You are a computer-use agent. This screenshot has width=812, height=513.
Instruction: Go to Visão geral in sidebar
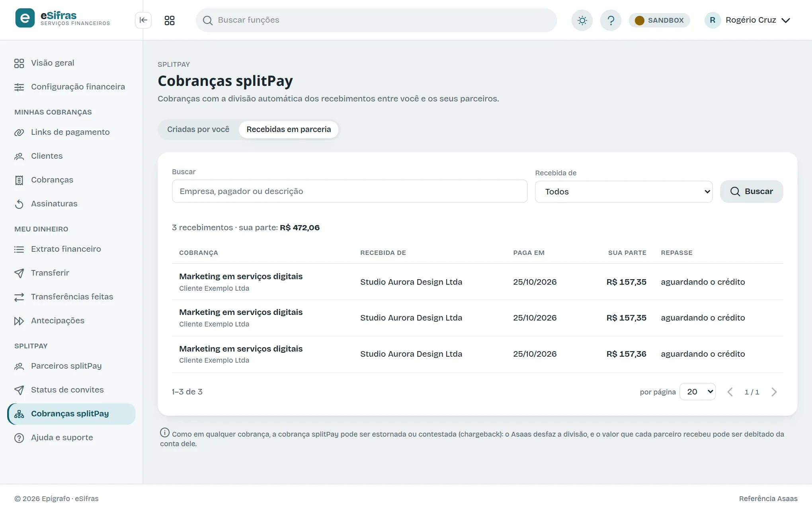(71, 63)
